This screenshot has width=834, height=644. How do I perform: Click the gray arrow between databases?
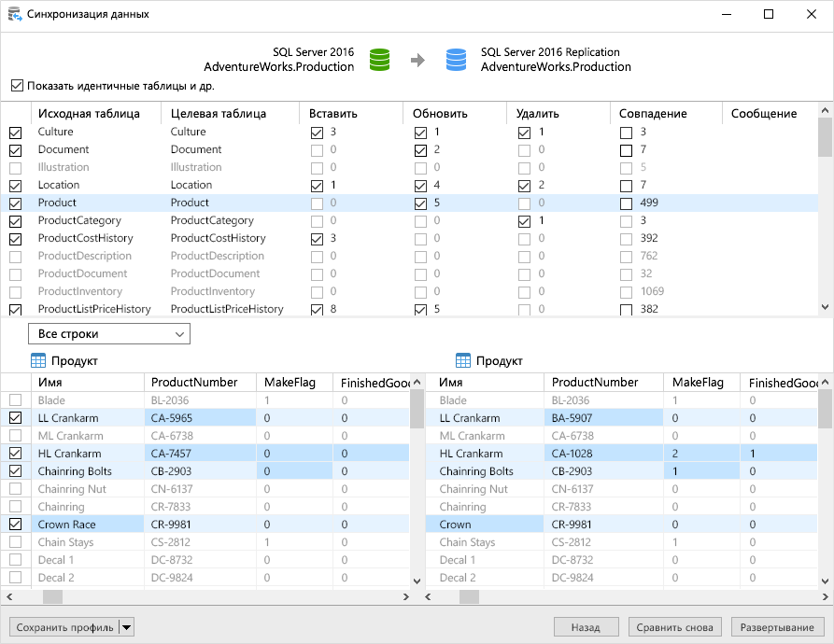pos(418,60)
